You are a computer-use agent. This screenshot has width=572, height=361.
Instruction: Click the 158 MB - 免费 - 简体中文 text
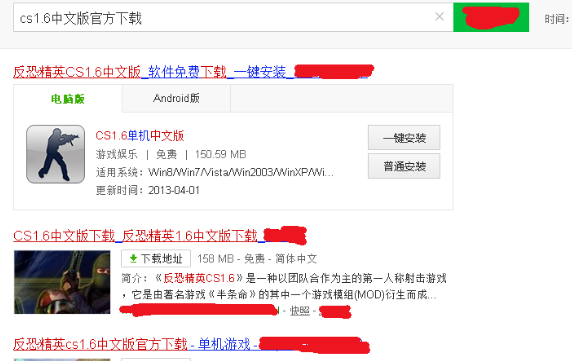click(257, 259)
